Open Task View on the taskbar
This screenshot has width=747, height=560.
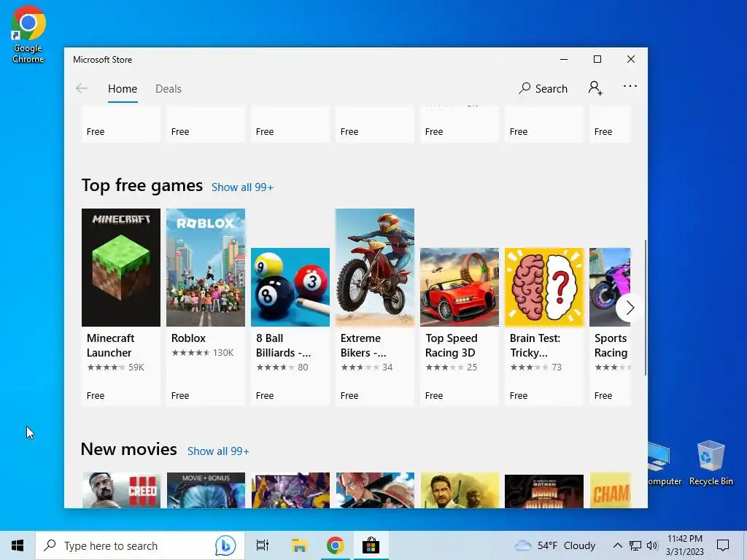coord(262,545)
